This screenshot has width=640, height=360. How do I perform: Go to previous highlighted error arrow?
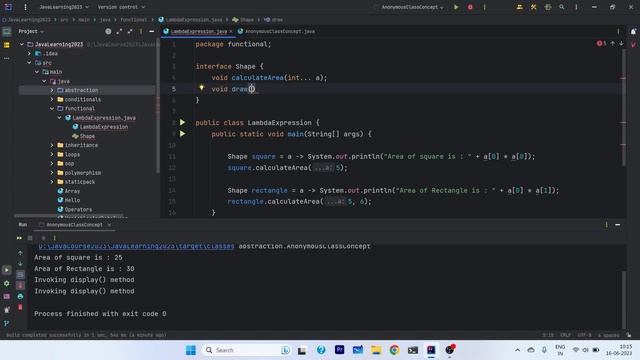(613, 43)
